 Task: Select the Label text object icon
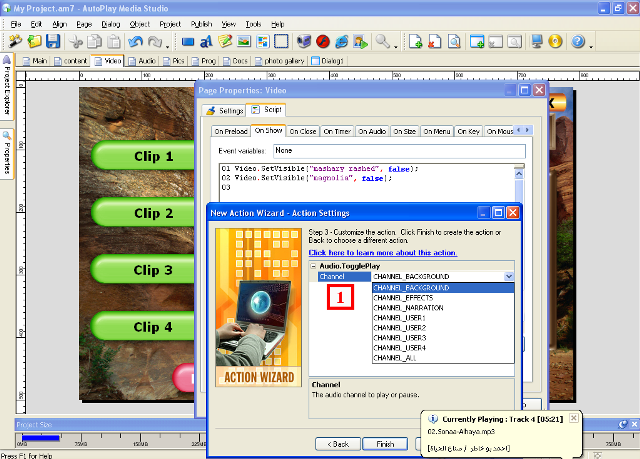(x=205, y=42)
